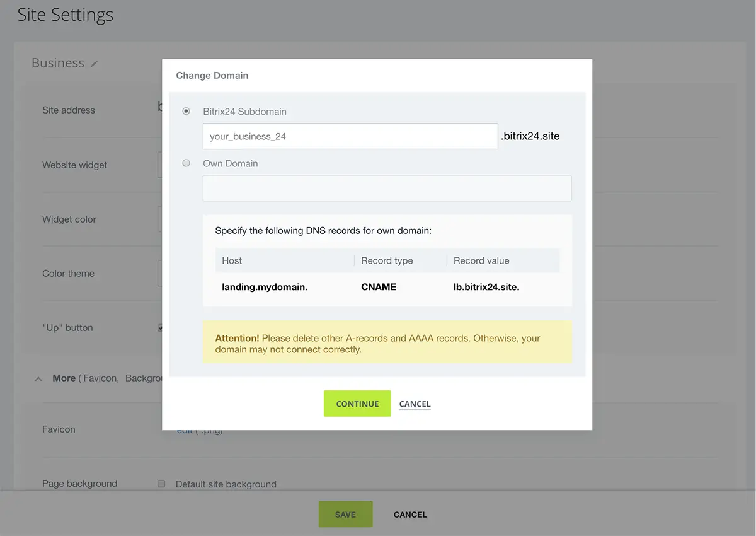
Task: Click the your_business_24 subdomain input field
Action: (350, 136)
